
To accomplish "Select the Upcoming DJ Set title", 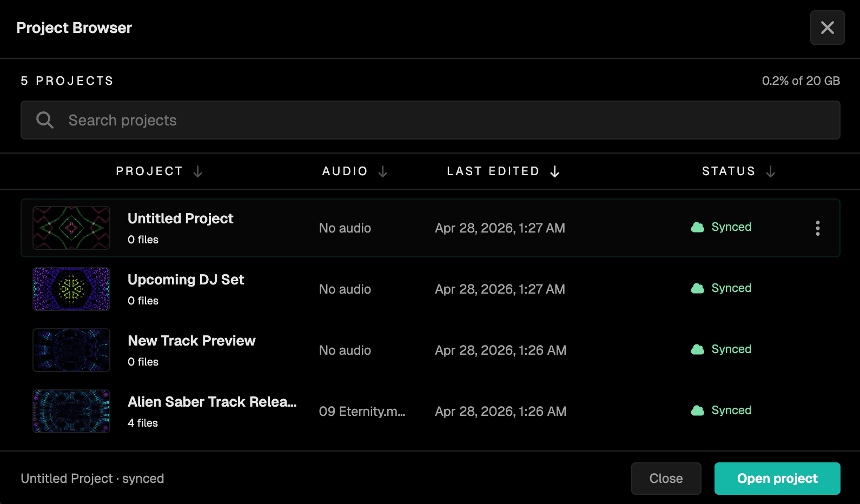I will point(186,280).
